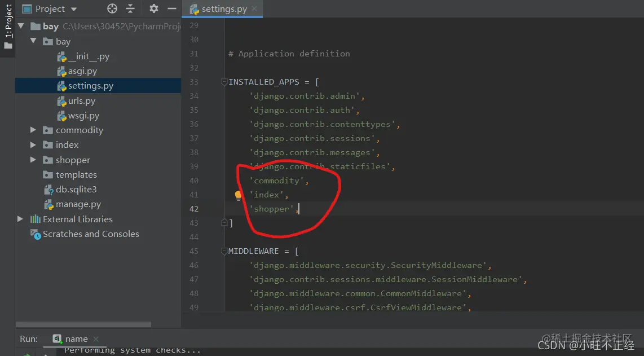Click the db.sqlite3 file icon
The image size is (644, 356).
coord(49,190)
